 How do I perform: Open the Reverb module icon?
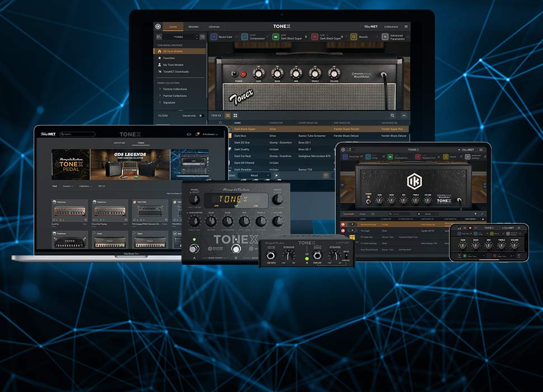pyautogui.click(x=354, y=36)
